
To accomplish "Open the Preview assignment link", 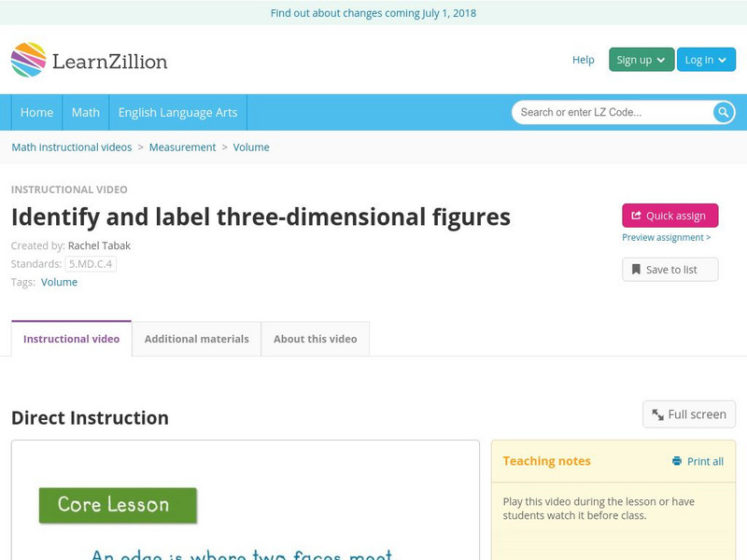I will pos(667,237).
